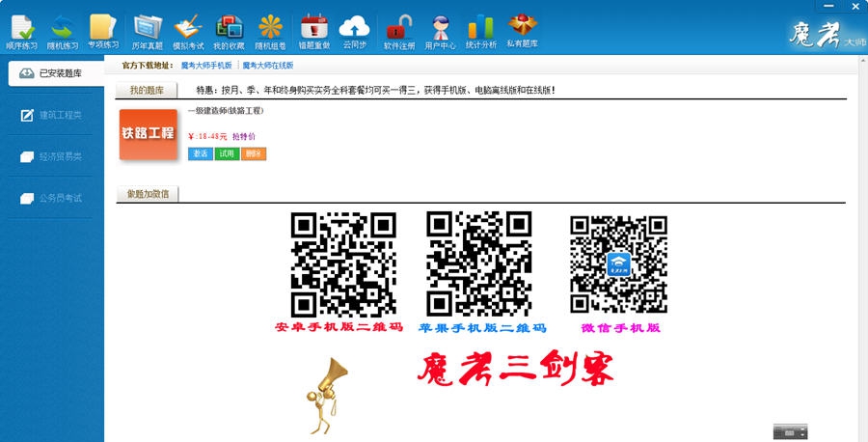Select the 做题加微信 tab
Screen dimensions: 868x442
pos(148,194)
